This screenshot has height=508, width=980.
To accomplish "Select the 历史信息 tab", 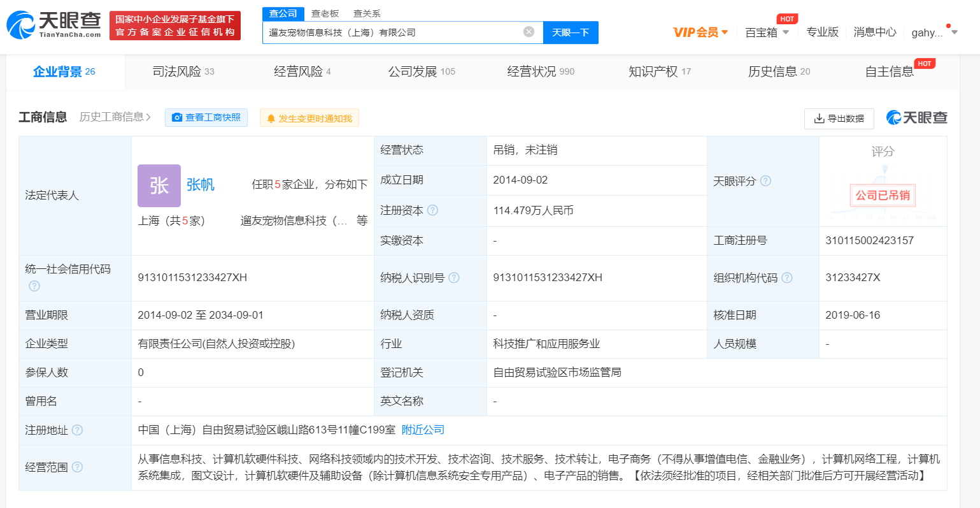I will (779, 71).
